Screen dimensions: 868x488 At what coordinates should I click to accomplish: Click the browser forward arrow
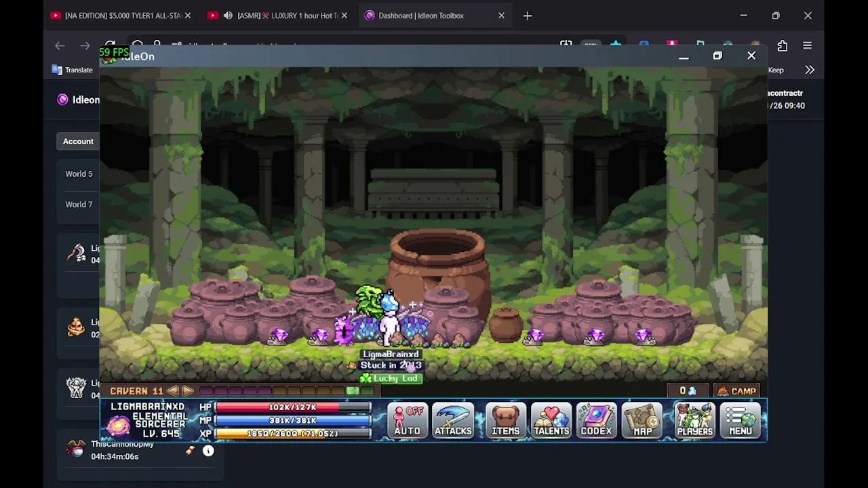(x=85, y=45)
